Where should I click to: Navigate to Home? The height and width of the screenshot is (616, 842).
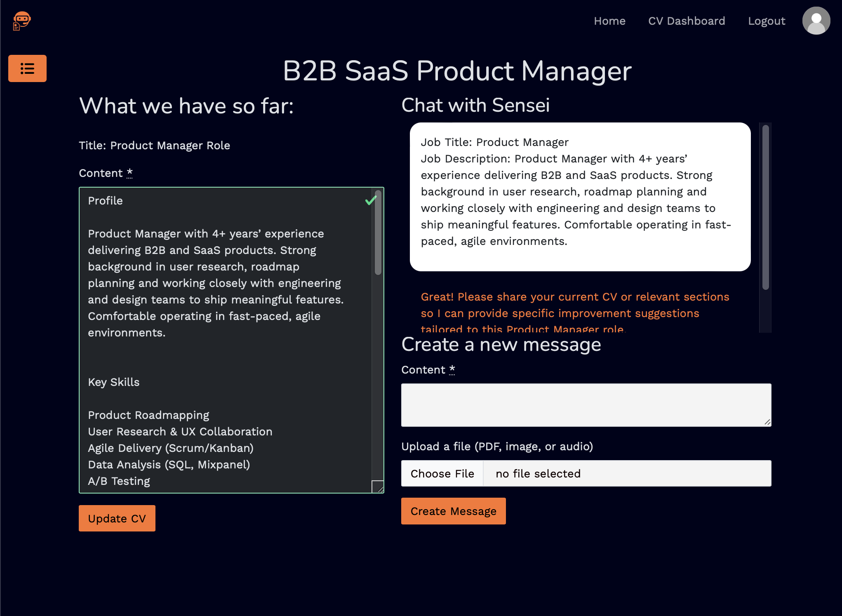tap(610, 21)
